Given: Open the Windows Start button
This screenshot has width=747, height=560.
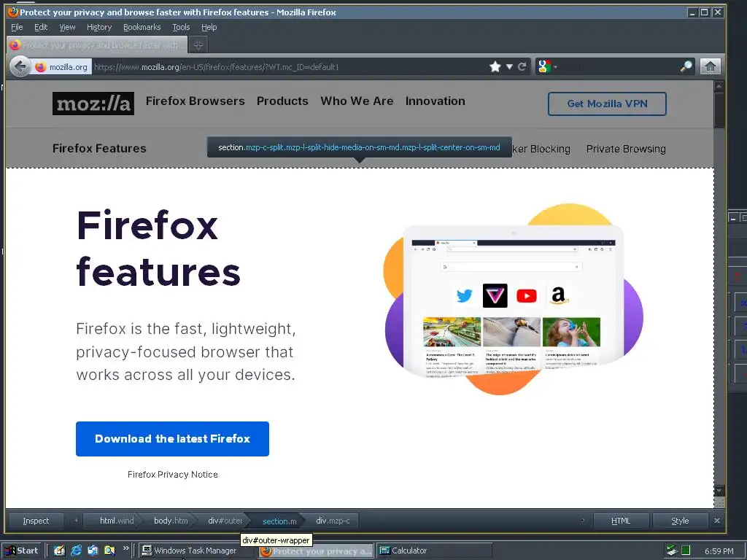Looking at the screenshot, I should tap(22, 551).
